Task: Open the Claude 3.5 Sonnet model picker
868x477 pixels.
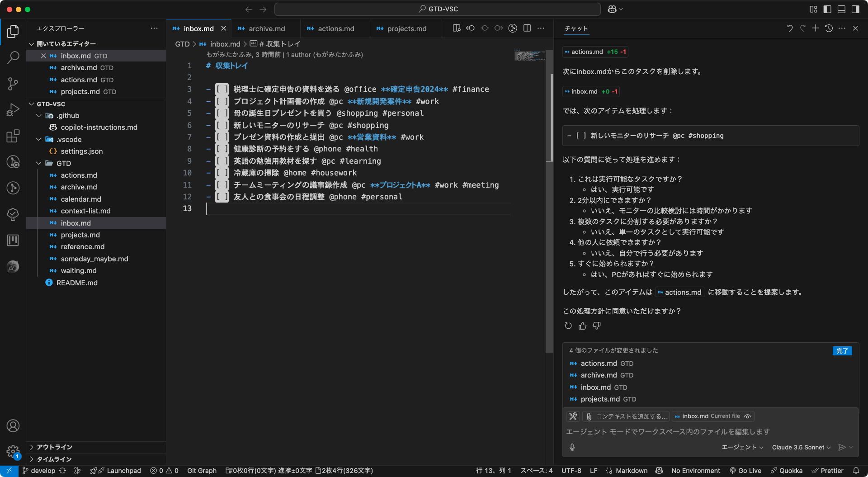Action: pos(801,447)
